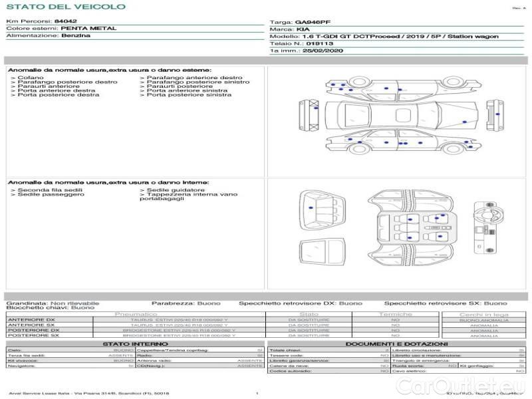Click the exterior top-view car diagram
The width and height of the screenshot is (532, 399).
[402, 115]
